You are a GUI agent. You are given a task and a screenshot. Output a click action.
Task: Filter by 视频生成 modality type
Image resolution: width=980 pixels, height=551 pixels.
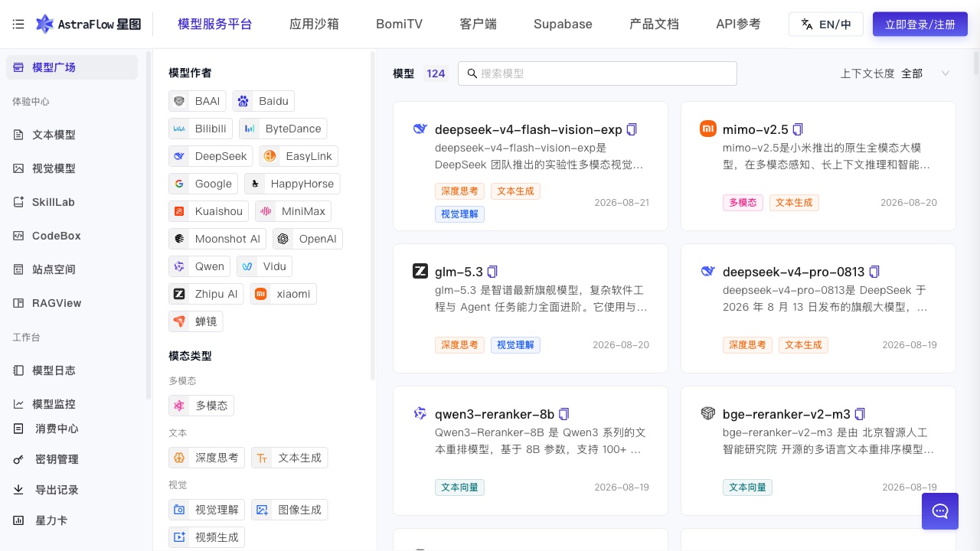click(x=207, y=537)
